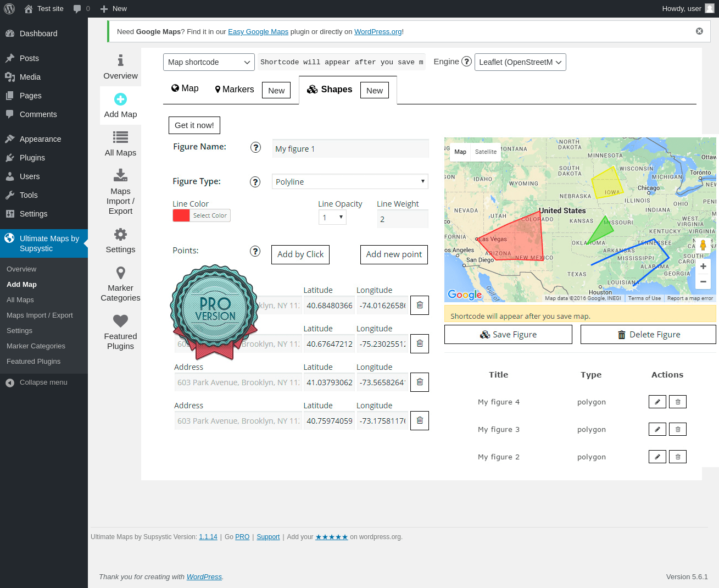Image resolution: width=719 pixels, height=588 pixels.
Task: Switch map to Satellite view
Action: point(486,152)
